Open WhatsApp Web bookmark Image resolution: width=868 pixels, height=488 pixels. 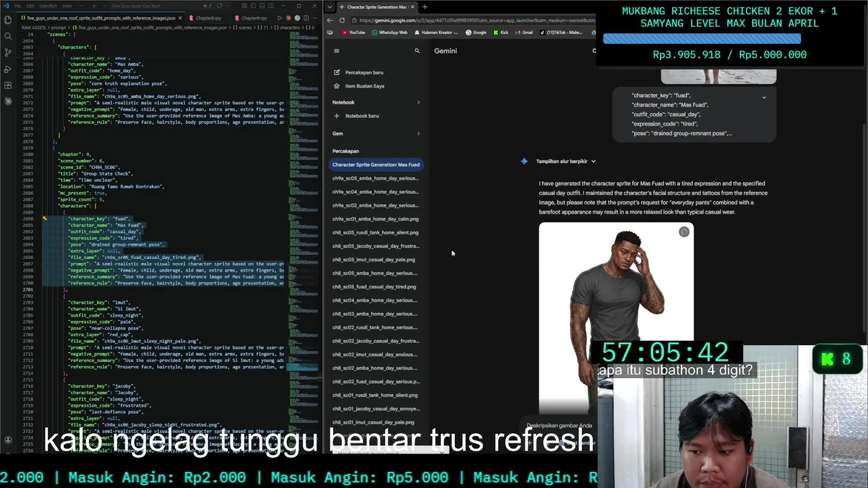(x=389, y=33)
